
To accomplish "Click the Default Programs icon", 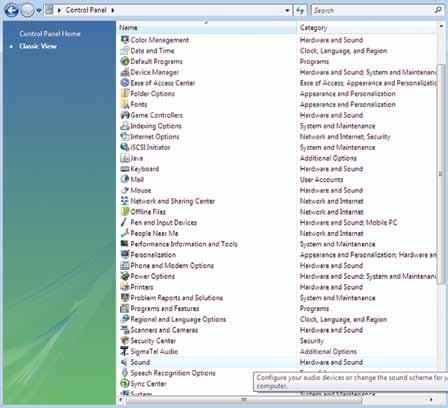I will (x=125, y=61).
